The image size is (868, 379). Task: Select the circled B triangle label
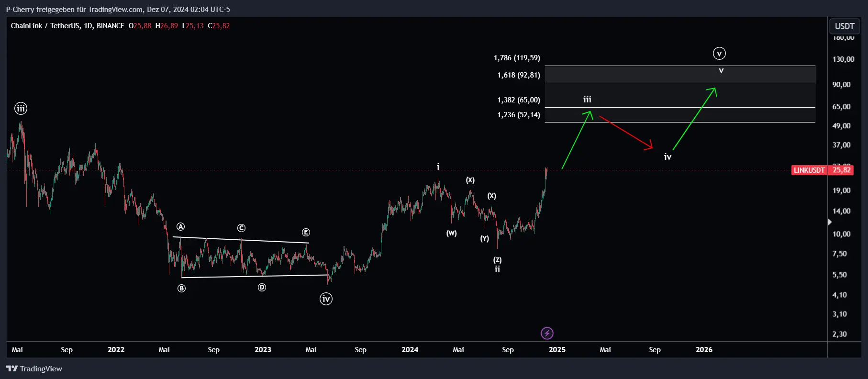(181, 288)
